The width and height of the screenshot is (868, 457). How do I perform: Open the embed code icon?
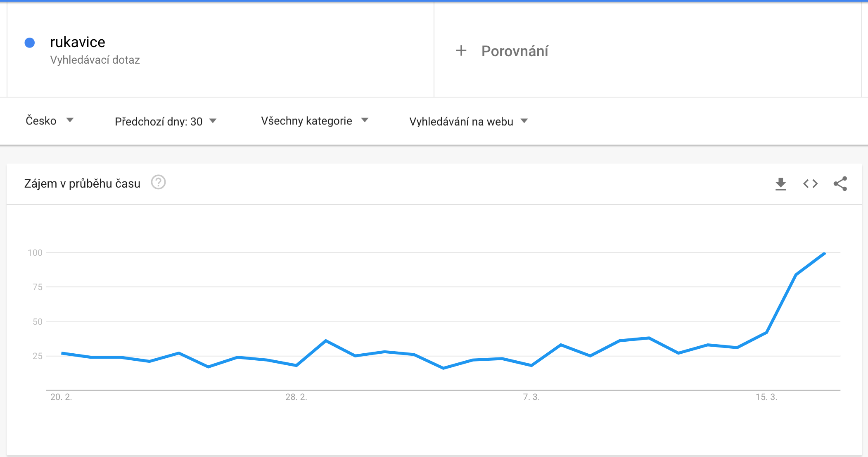pos(810,183)
